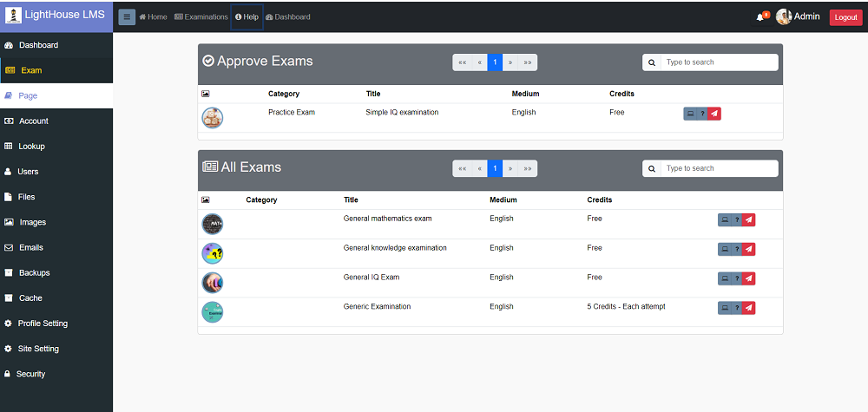This screenshot has width=868, height=412.
Task: Toggle sidebar with the hamburger menu button
Action: tap(127, 17)
